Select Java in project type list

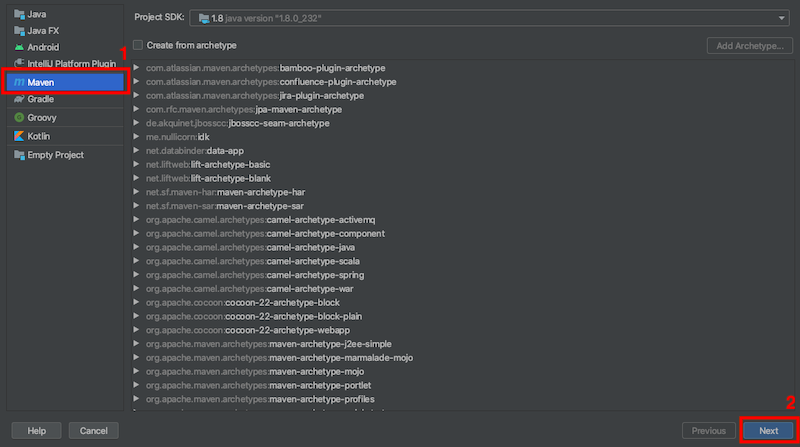click(65, 14)
